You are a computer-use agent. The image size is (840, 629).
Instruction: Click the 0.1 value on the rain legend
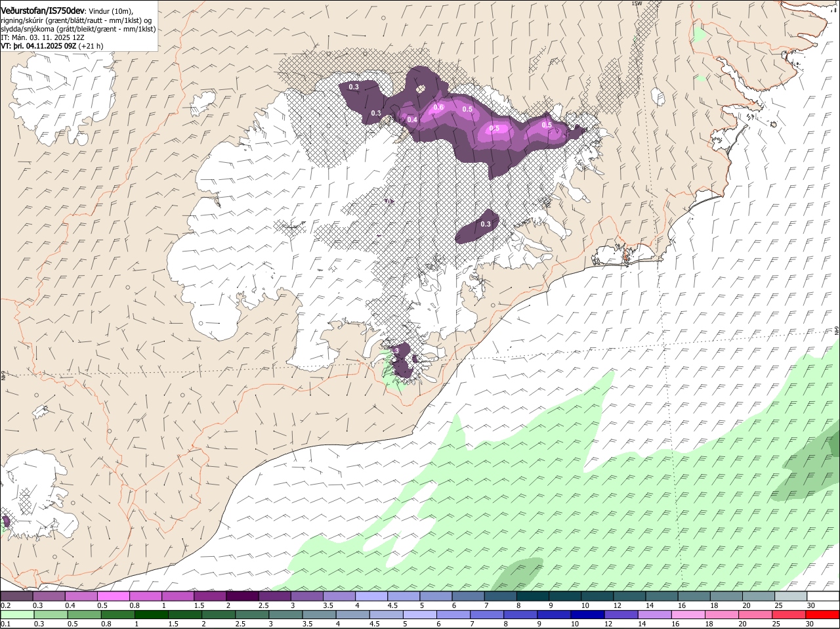pos(5,624)
